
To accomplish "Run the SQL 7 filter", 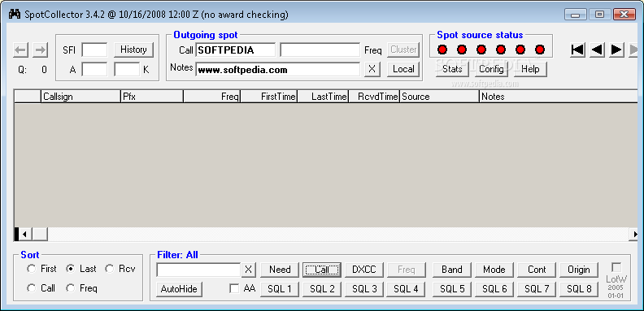I will coord(537,289).
